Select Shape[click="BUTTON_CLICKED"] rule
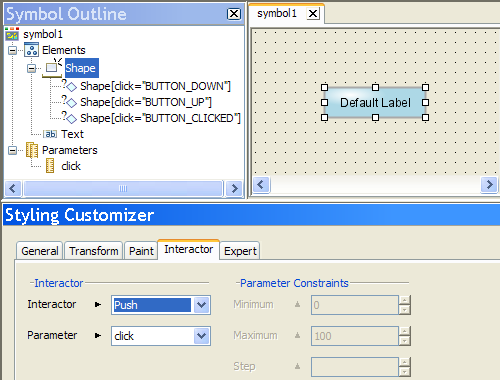 click(x=160, y=118)
